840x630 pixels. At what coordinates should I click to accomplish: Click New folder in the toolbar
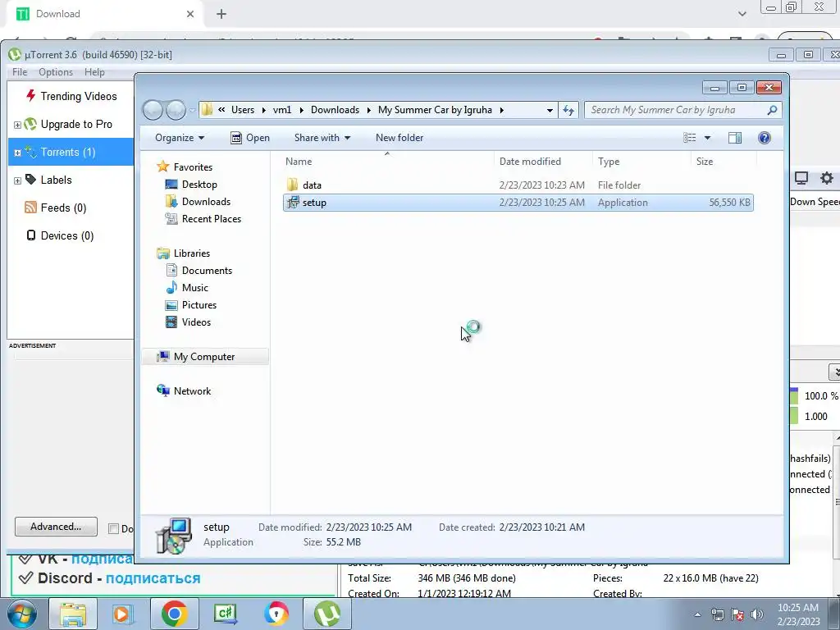point(399,138)
